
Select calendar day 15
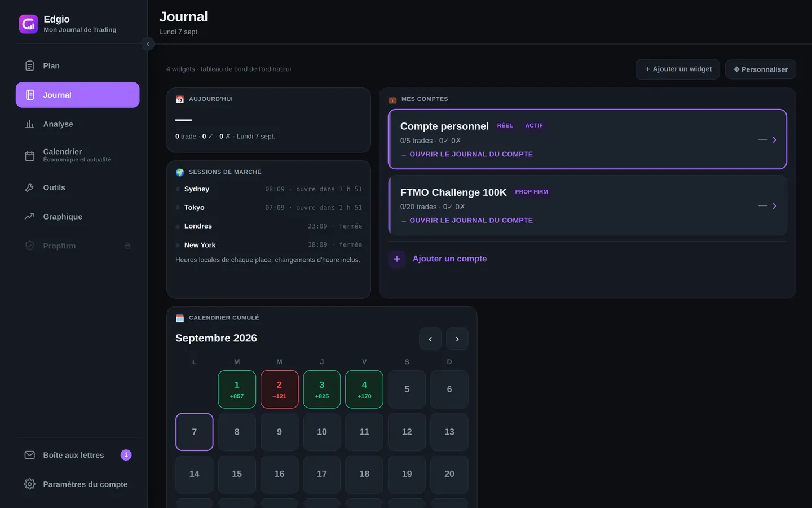click(x=237, y=474)
